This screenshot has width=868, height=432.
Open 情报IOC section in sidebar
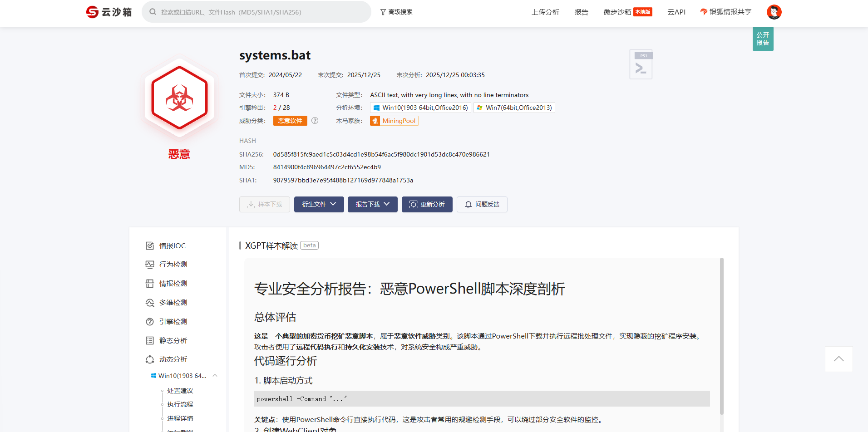click(x=172, y=246)
